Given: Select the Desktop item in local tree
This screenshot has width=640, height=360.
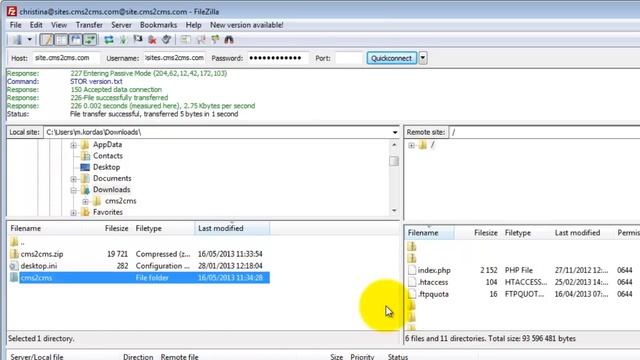Looking at the screenshot, I should pyautogui.click(x=106, y=167).
